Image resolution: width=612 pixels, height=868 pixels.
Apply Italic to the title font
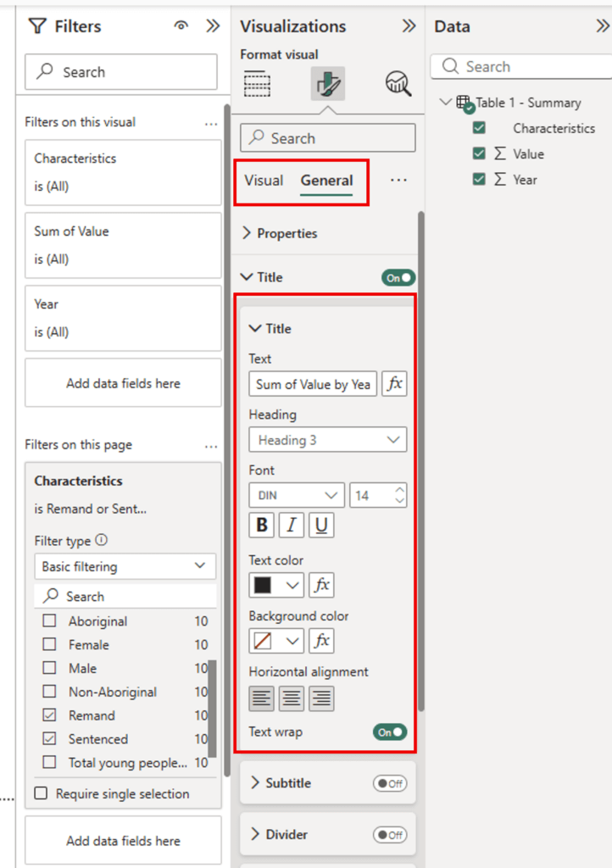[x=292, y=526]
